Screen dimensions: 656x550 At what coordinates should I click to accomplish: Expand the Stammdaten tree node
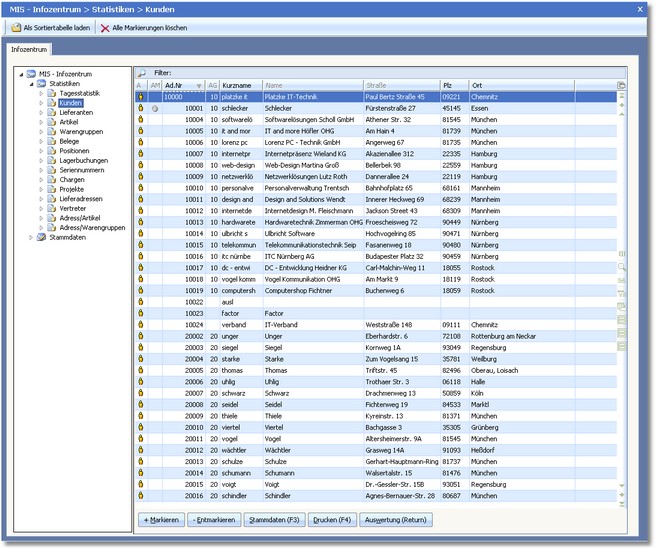30,237
